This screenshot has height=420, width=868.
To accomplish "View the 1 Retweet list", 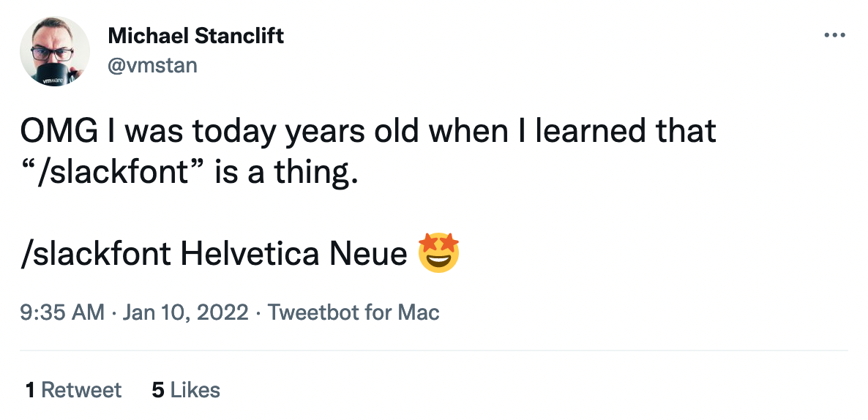I will tap(73, 390).
